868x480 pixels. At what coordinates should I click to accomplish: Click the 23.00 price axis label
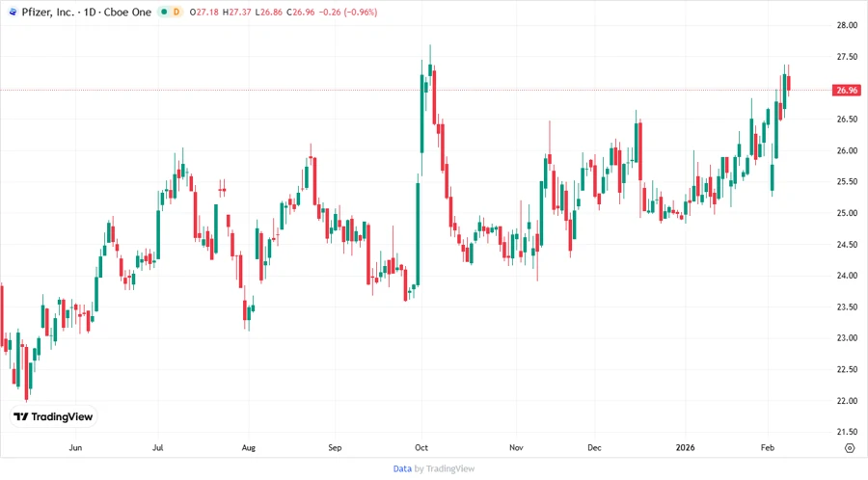tap(847, 338)
